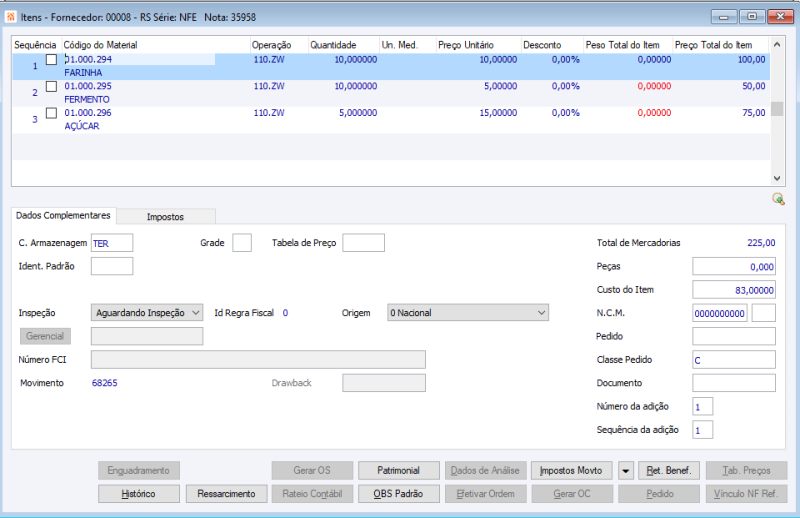Click the Patrimonial button
Screen dimensions: 800x518
(x=400, y=470)
